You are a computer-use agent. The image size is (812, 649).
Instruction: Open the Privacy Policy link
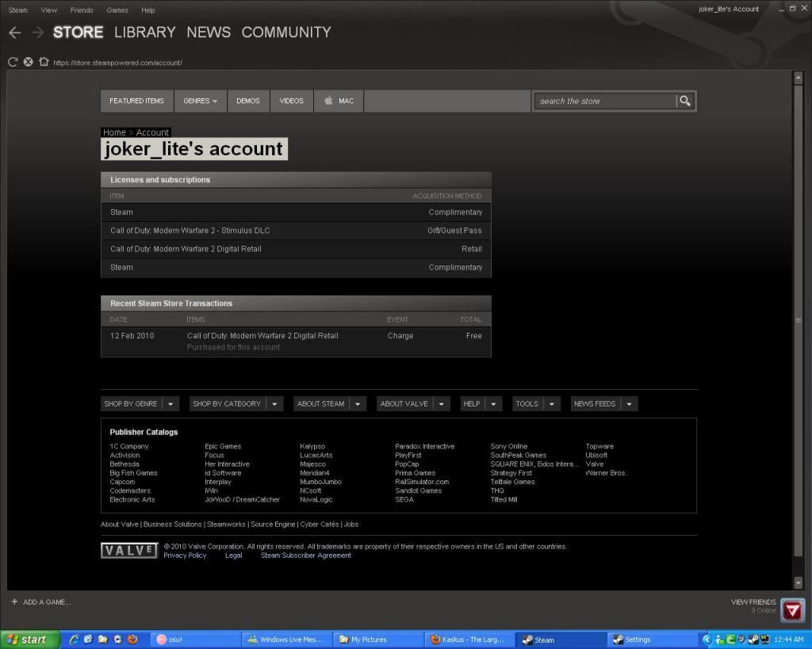pos(185,555)
